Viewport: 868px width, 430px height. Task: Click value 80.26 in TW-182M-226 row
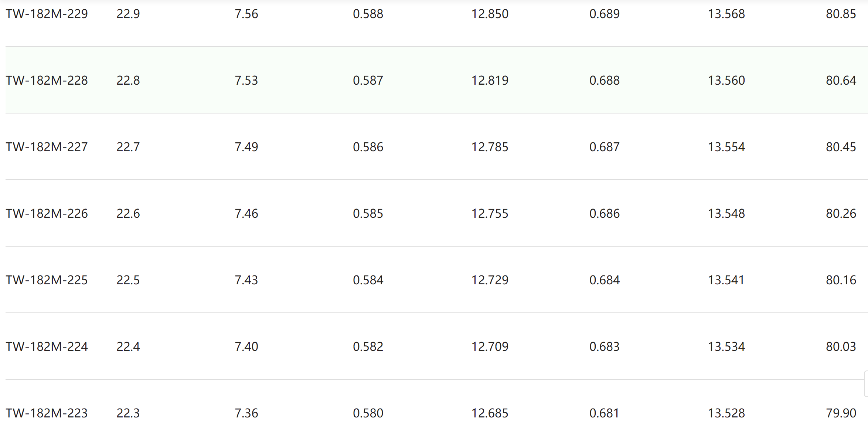point(841,214)
